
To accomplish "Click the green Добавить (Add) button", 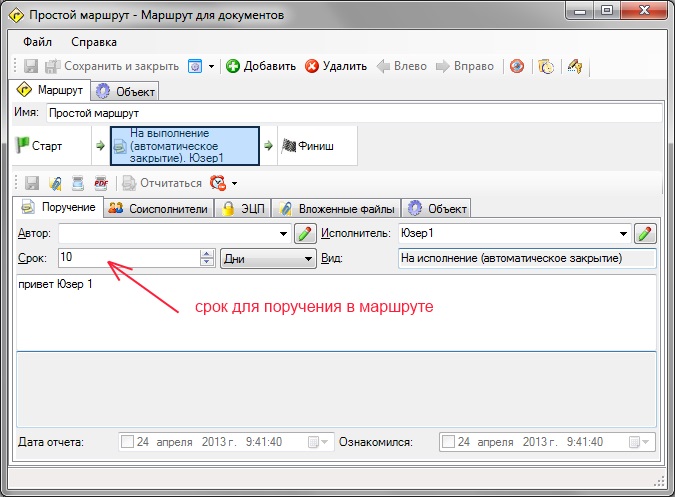I will click(260, 67).
